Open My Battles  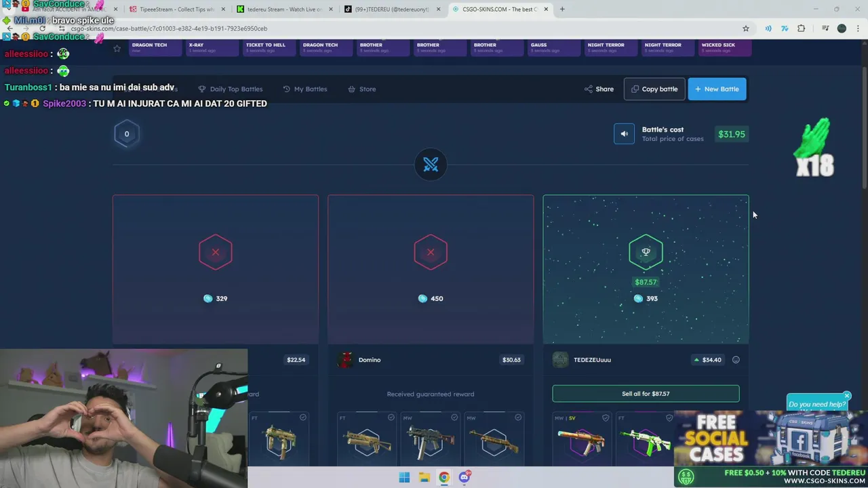pos(305,89)
